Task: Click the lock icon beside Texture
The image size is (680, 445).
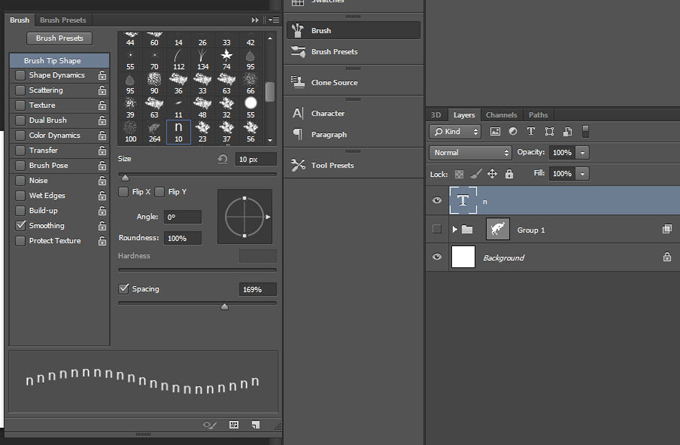Action: (x=102, y=105)
